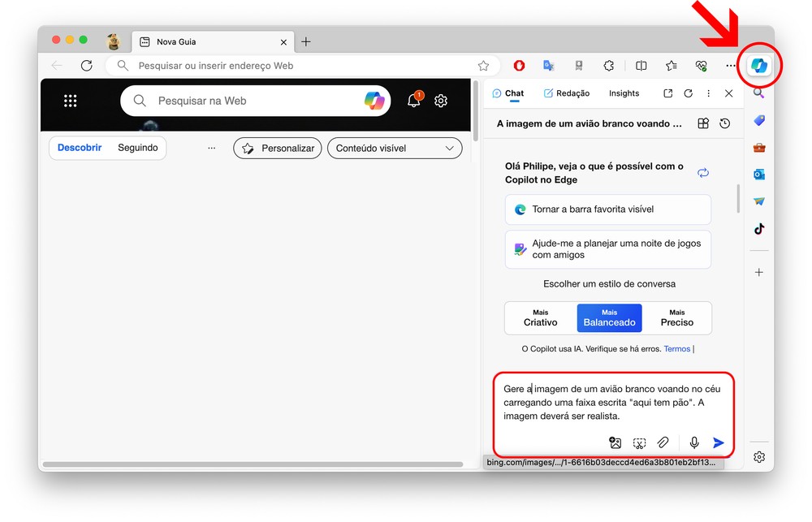The width and height of the screenshot is (812, 522).
Task: Open the notifications bell
Action: tap(414, 99)
